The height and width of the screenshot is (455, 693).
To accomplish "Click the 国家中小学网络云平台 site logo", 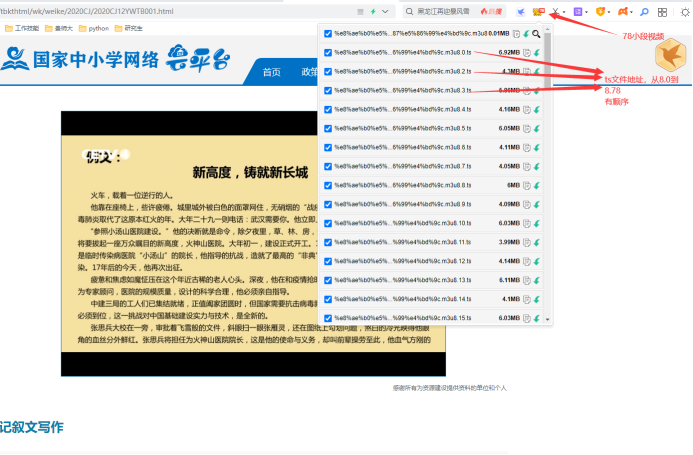I will pyautogui.click(x=116, y=58).
